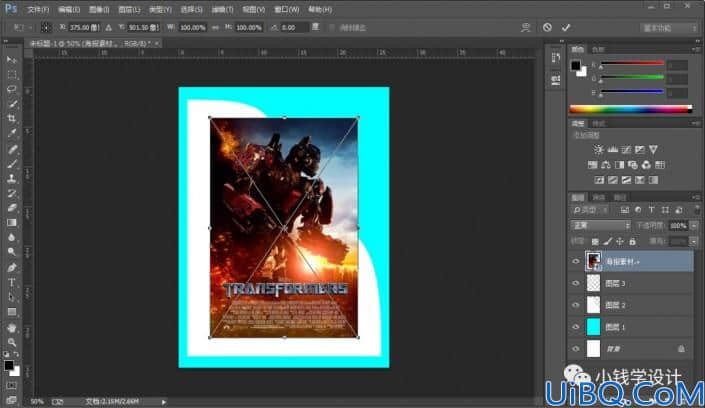Viewport: 705px width, 408px height.
Task: Click the rotation angle input field
Action: [294, 27]
